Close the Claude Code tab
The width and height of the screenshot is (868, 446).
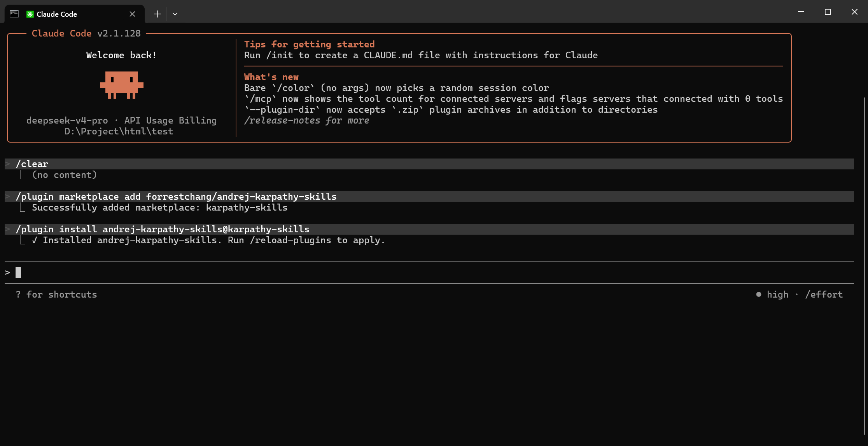(132, 14)
